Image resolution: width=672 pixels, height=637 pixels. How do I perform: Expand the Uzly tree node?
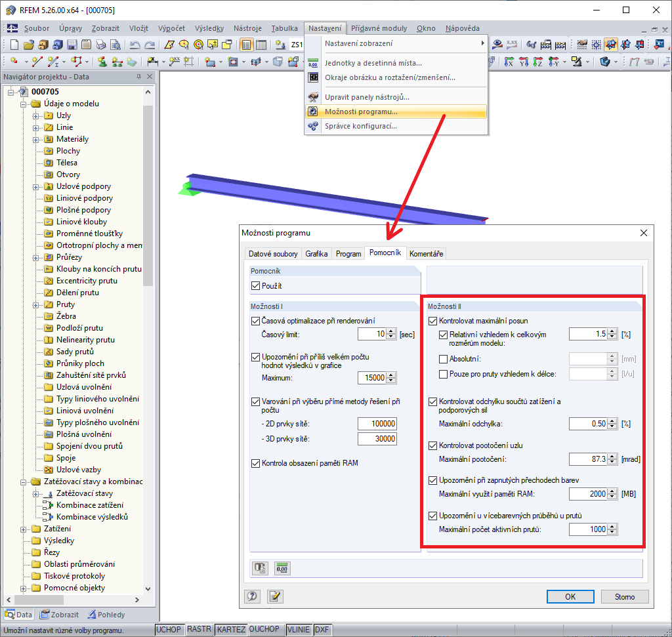coord(36,115)
